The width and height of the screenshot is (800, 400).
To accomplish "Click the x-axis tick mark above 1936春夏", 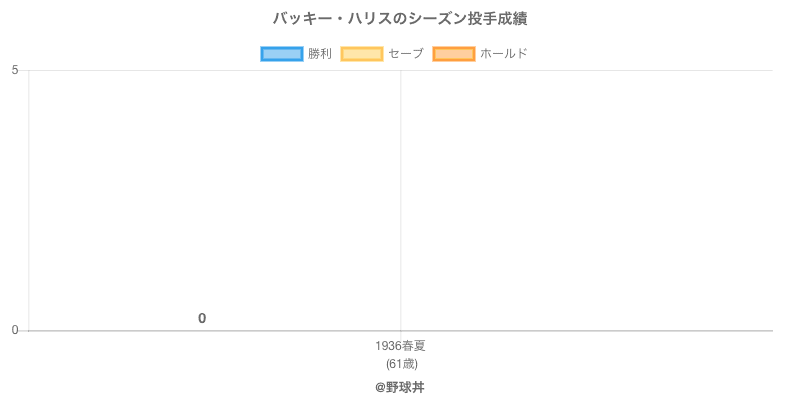I will click(400, 335).
